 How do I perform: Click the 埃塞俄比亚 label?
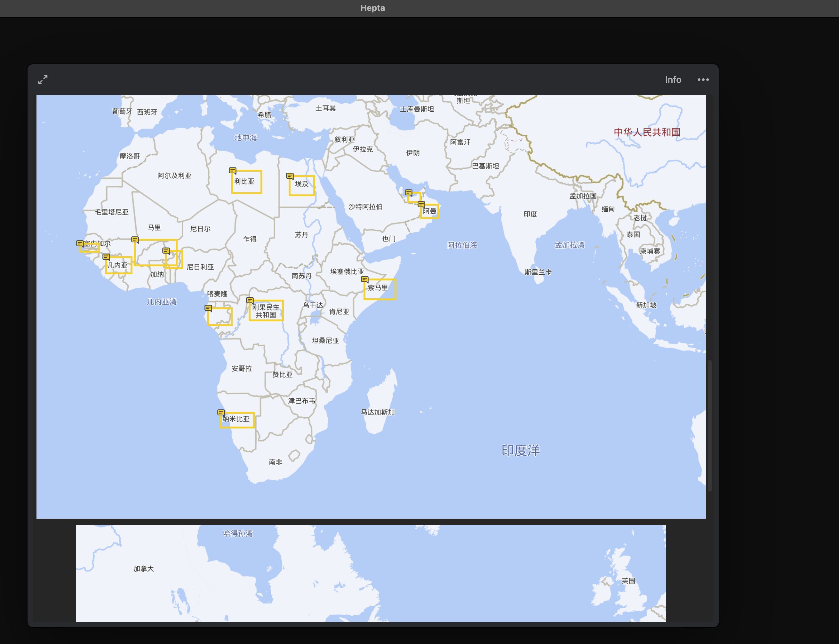click(x=347, y=271)
